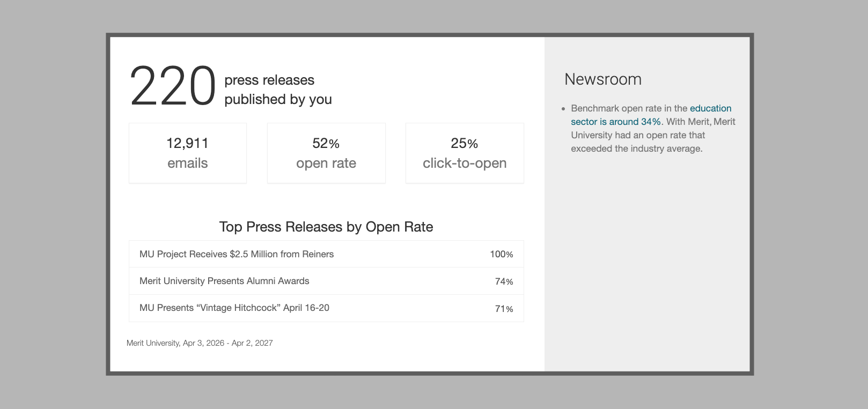The image size is (868, 409).
Task: Click the "Benchmark open rate in the" text
Action: pyautogui.click(x=629, y=108)
